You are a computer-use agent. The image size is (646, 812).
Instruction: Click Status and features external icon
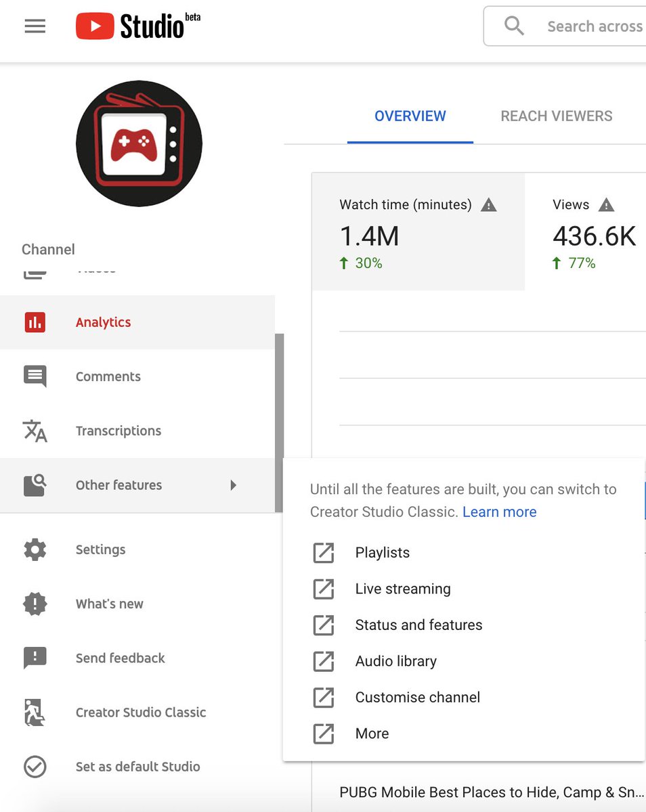[x=324, y=625]
